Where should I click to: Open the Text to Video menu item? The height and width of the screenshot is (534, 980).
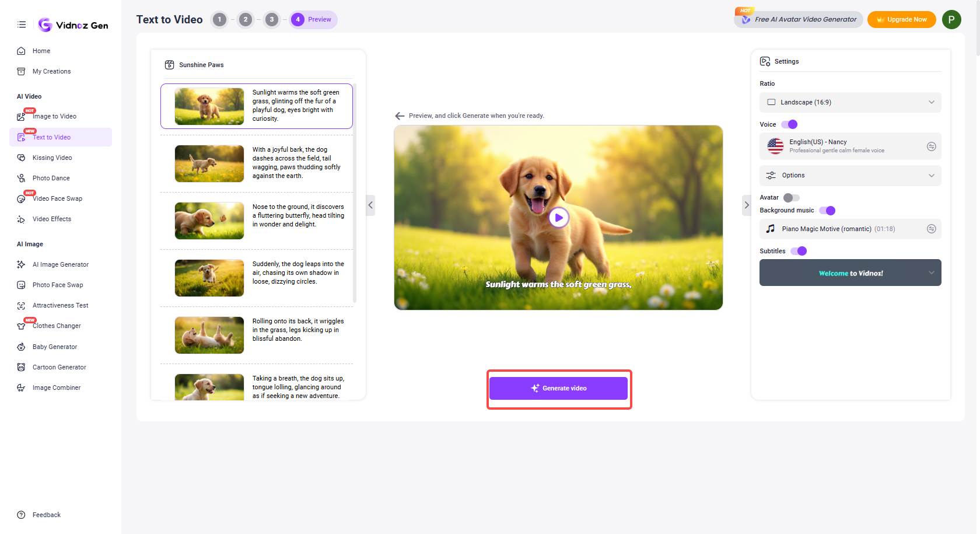61,137
